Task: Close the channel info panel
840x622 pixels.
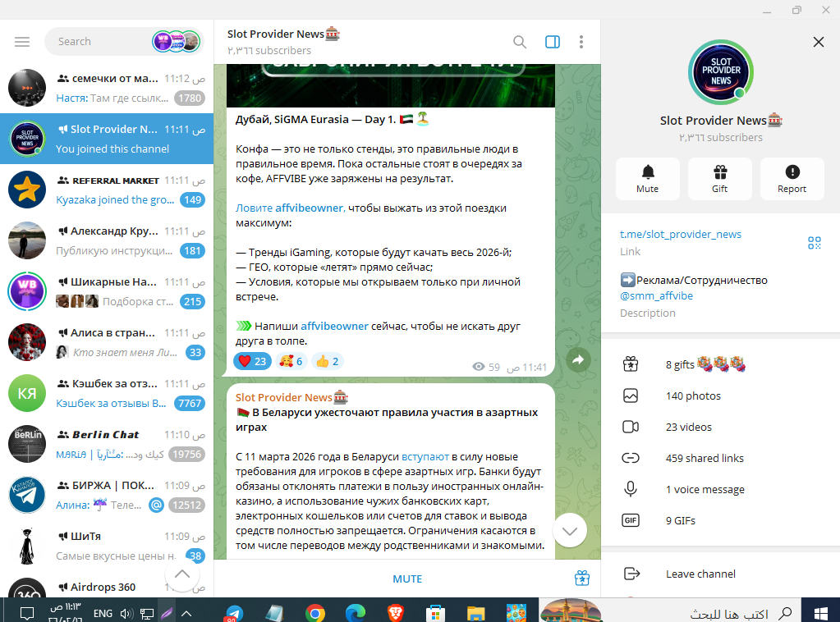Action: click(x=818, y=42)
